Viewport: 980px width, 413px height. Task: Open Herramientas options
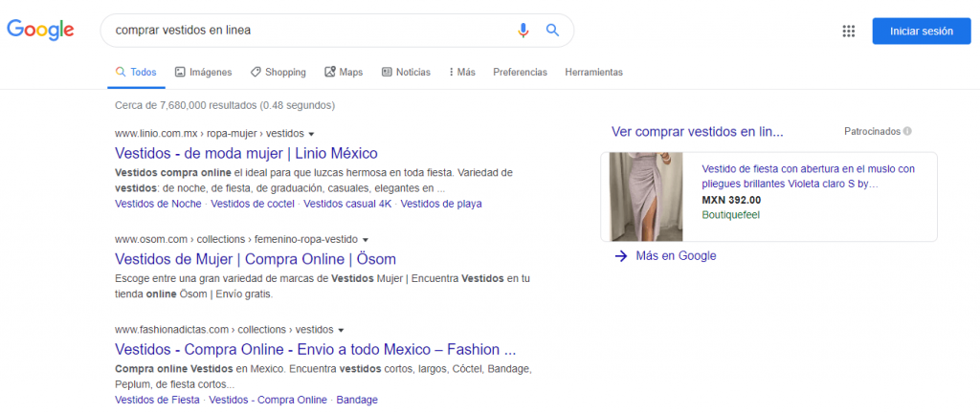pos(593,73)
